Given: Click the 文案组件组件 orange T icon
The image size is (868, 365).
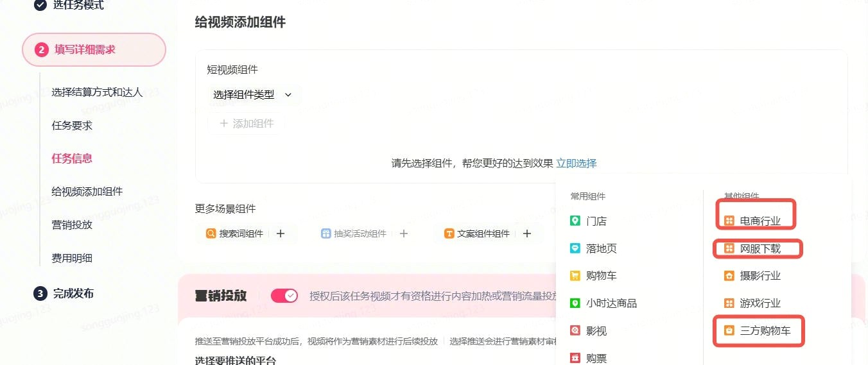Looking at the screenshot, I should tap(449, 233).
